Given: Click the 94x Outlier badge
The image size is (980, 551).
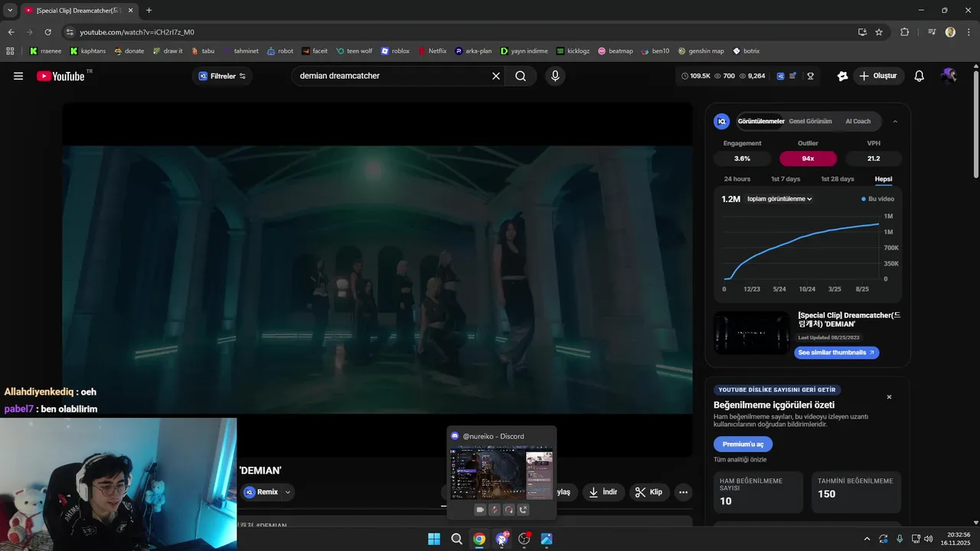Looking at the screenshot, I should pyautogui.click(x=808, y=158).
